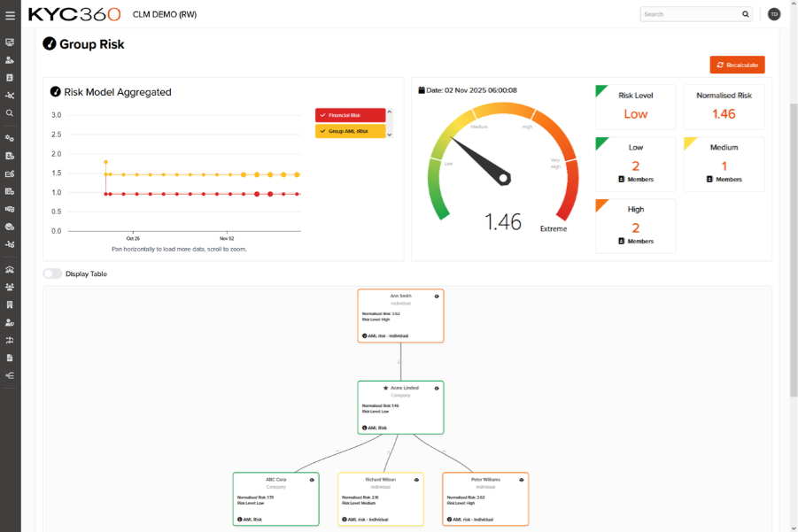Image resolution: width=798 pixels, height=532 pixels.
Task: Click the eye icon on Peter Williams card
Action: [x=522, y=480]
